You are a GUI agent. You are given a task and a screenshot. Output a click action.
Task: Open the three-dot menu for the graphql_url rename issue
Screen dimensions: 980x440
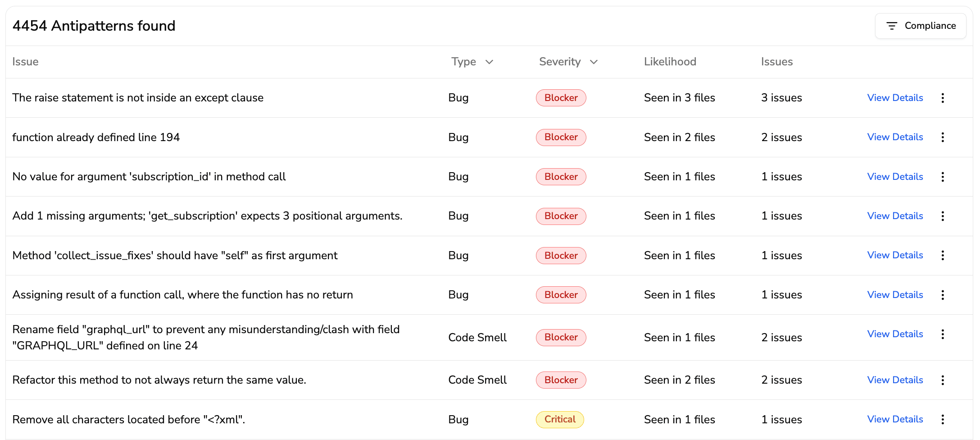pos(943,334)
